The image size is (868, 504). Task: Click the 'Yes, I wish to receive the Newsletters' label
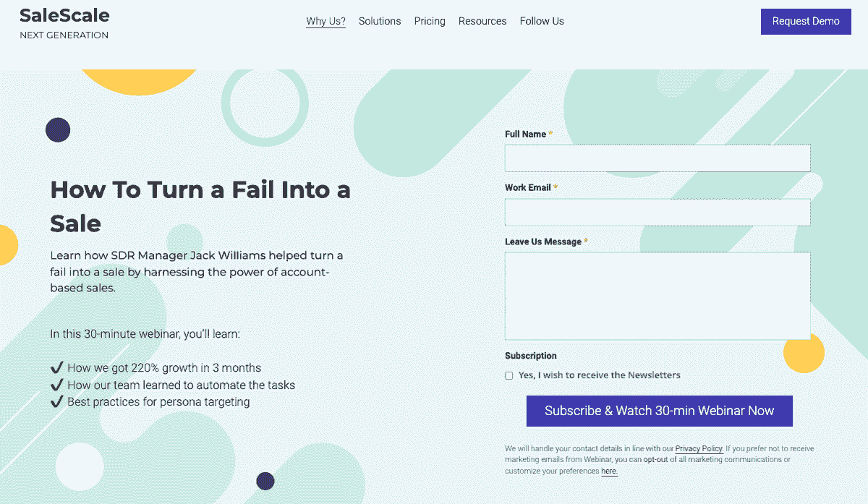coord(600,375)
